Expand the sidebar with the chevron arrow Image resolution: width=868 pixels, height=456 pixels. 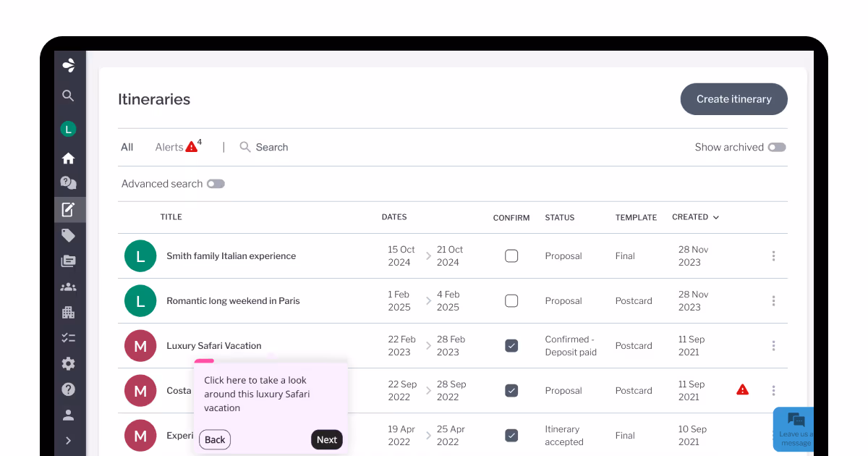[68, 440]
